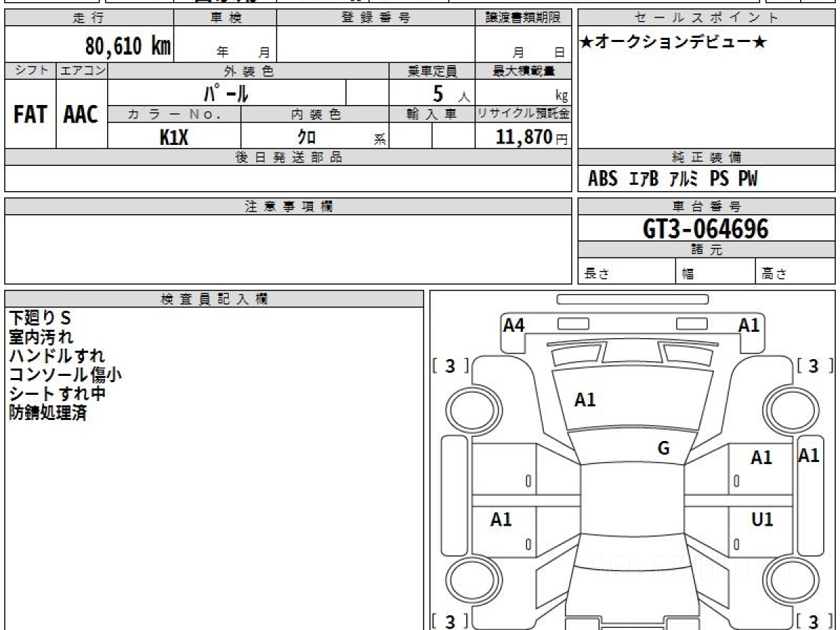The height and width of the screenshot is (630, 840).
Task: Click the kg unit in max load cell
Action: click(x=561, y=97)
